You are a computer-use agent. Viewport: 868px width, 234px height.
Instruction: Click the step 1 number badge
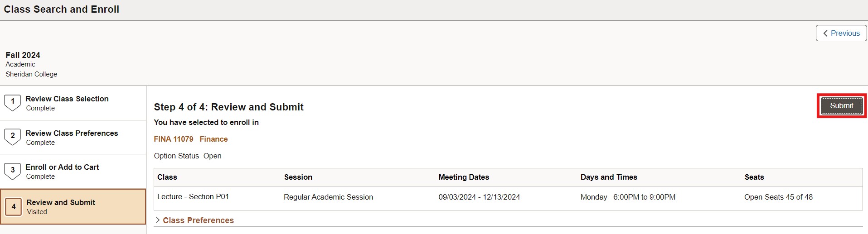13,102
